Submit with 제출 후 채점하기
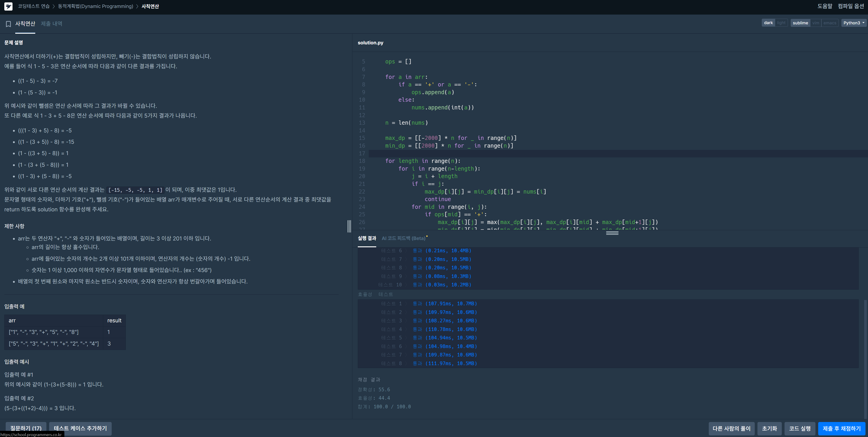Screen dimensions: 868x437 coord(841,429)
